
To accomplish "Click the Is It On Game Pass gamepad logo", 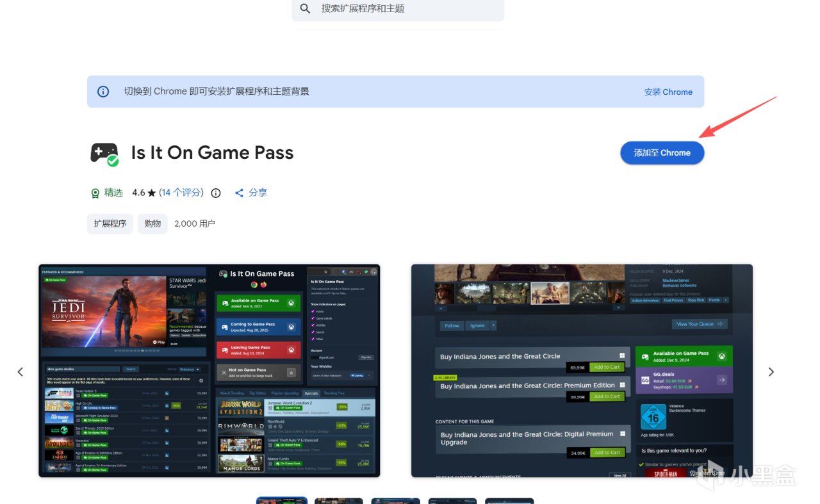I will tap(104, 153).
